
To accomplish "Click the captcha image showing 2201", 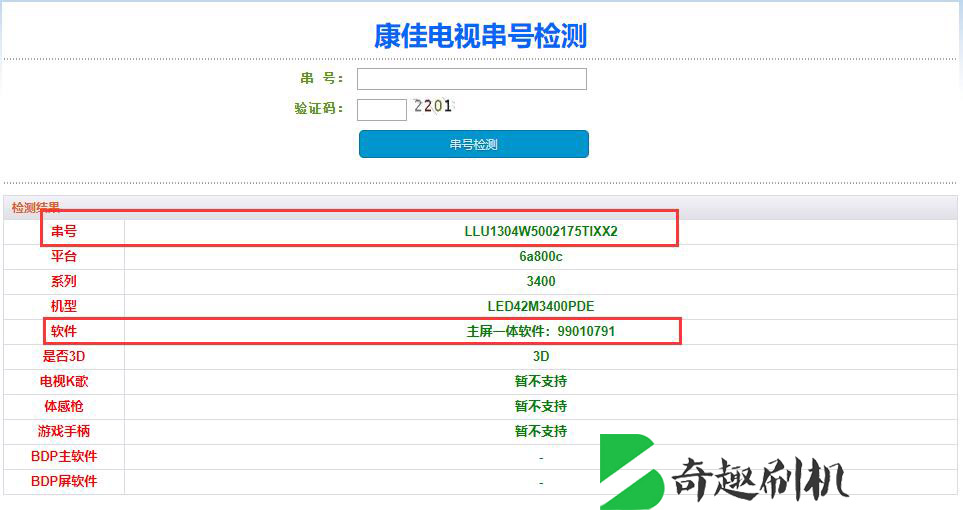I will point(433,106).
